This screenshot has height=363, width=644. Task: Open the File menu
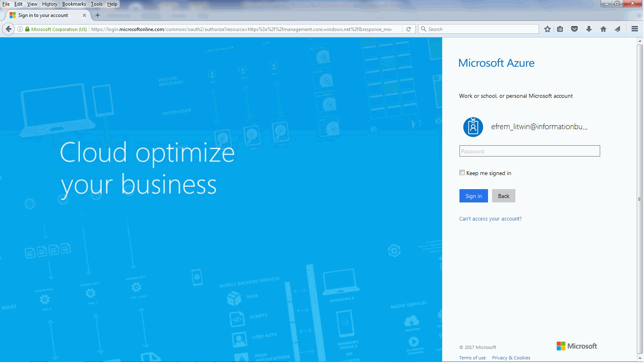pyautogui.click(x=6, y=4)
